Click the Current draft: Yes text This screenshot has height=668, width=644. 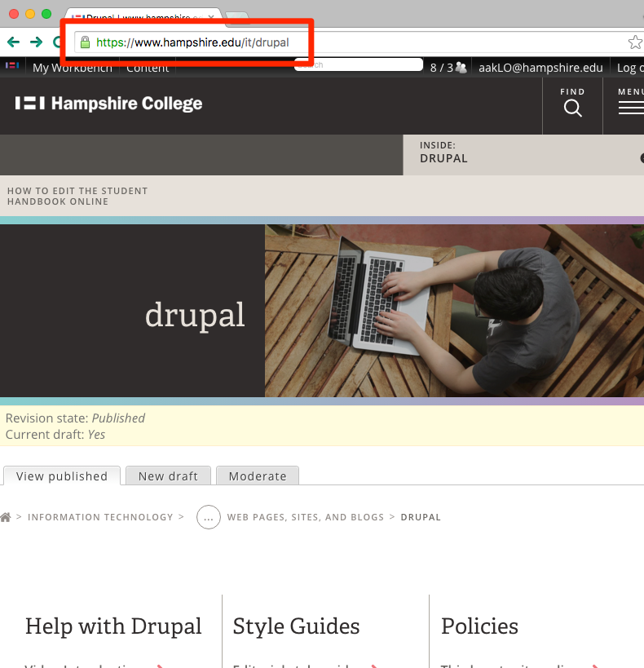[55, 435]
